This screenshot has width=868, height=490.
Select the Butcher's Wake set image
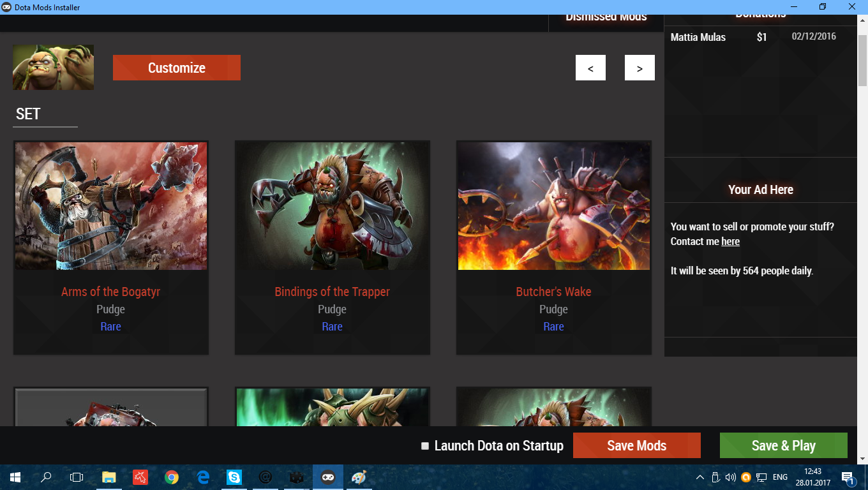(554, 206)
